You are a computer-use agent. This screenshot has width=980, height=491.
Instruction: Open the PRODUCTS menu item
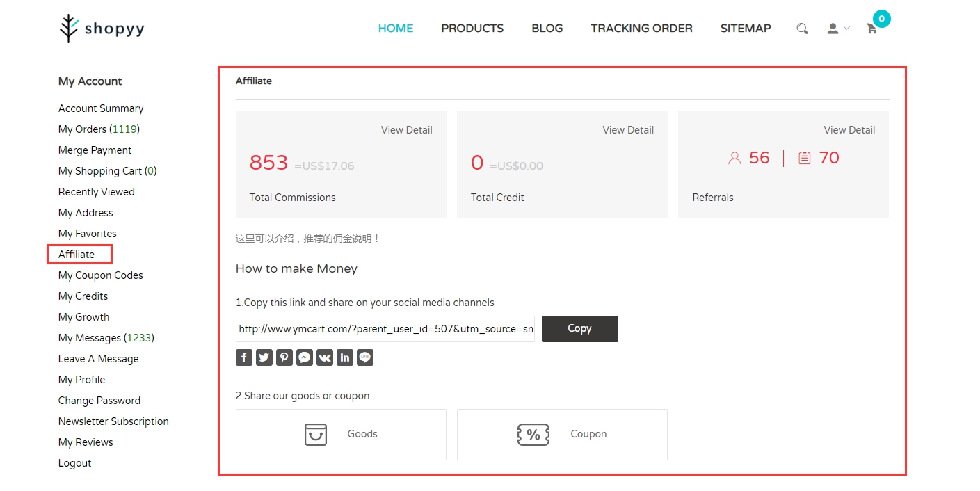[472, 29]
